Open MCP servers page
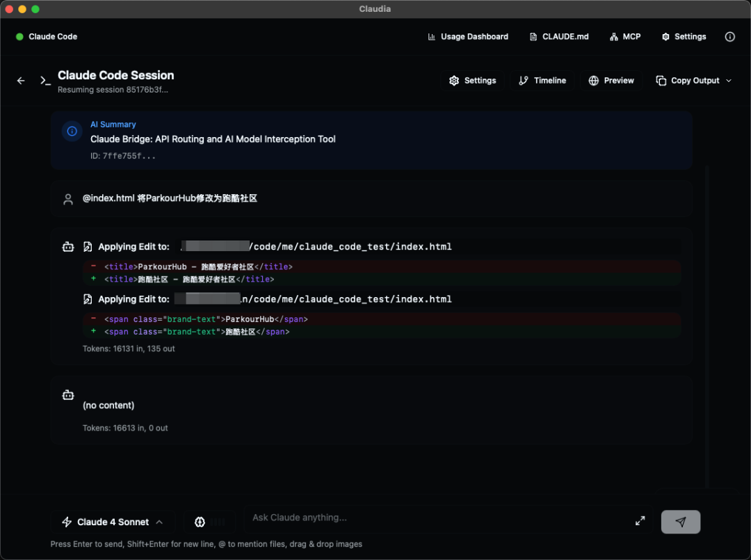This screenshot has height=560, width=751. pyautogui.click(x=625, y=37)
